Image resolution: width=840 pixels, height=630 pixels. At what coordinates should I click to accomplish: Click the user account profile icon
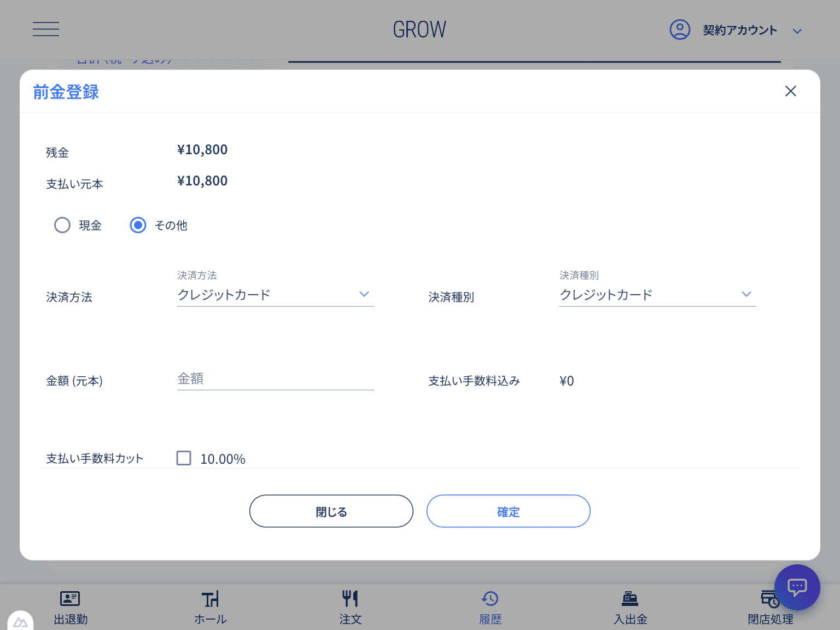point(680,30)
